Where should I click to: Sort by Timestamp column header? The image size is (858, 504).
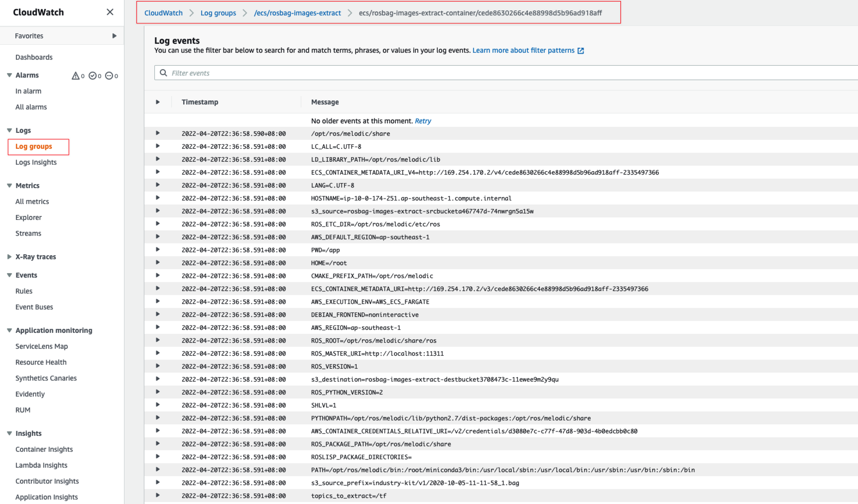[x=200, y=102]
